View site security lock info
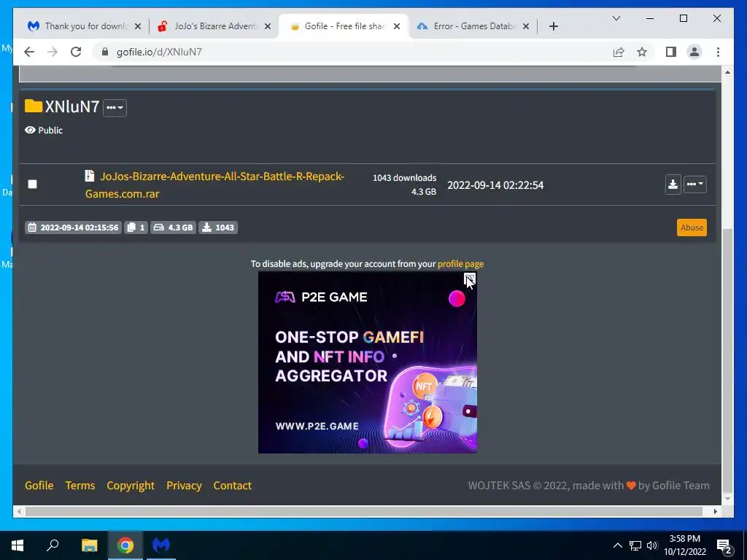The height and width of the screenshot is (560, 747). pos(105,52)
